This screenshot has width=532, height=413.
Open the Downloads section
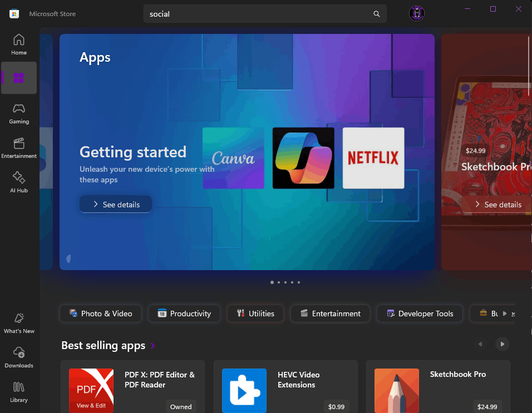click(19, 357)
